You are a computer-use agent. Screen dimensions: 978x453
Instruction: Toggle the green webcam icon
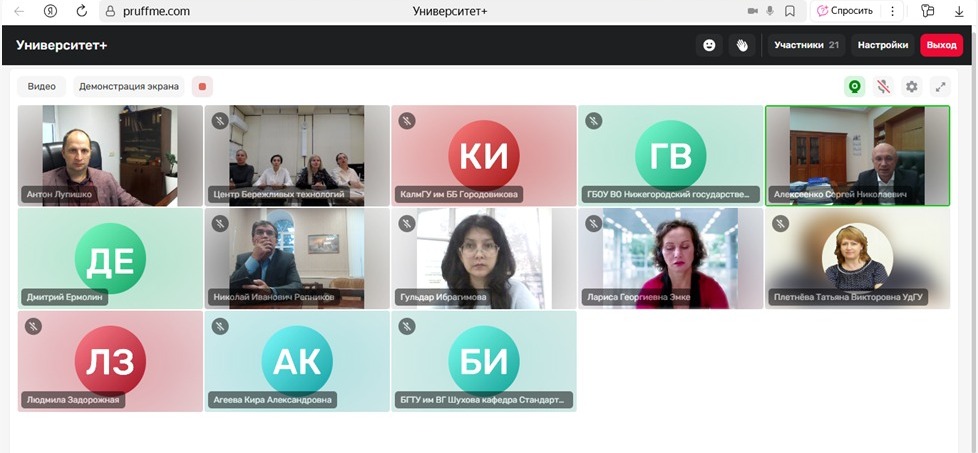click(855, 87)
